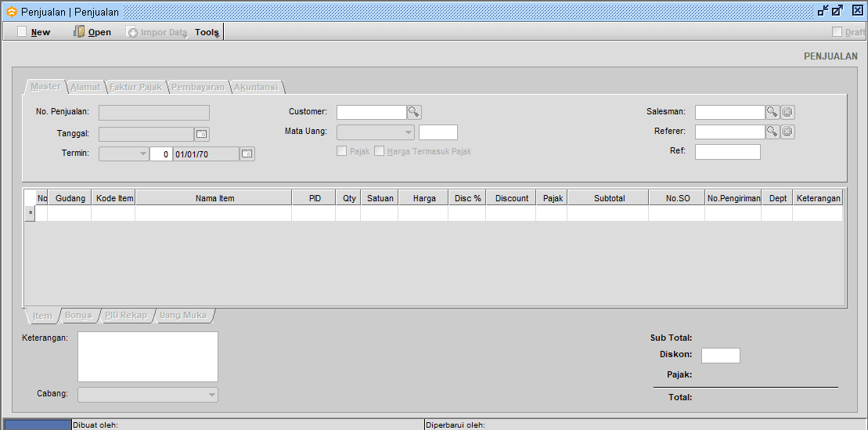Click the Diskon input field

point(720,356)
